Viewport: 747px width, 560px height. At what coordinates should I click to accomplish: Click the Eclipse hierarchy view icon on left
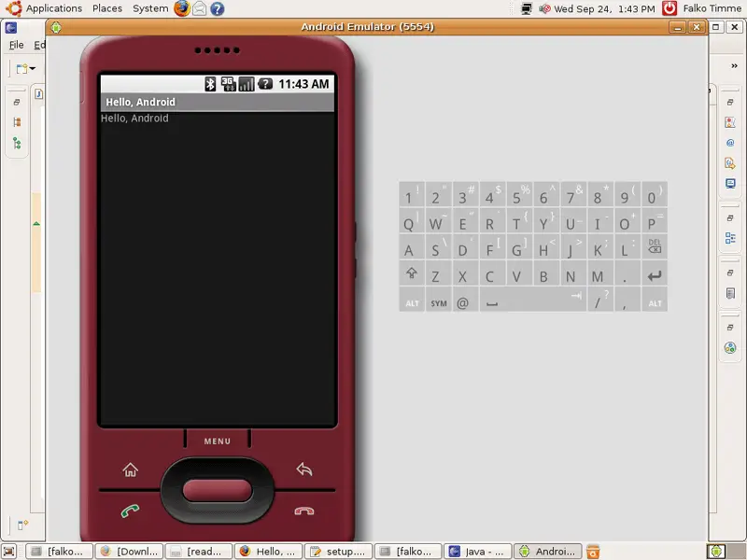pyautogui.click(x=17, y=144)
